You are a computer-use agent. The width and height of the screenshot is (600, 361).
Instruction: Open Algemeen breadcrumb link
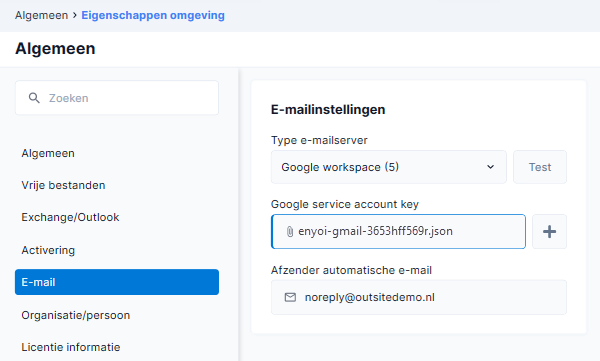click(41, 15)
